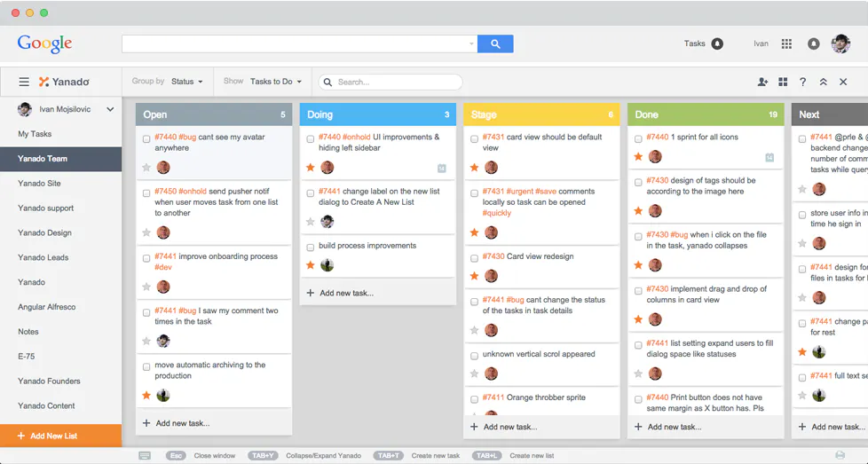Click the #urgent tag on the comments task

519,192
